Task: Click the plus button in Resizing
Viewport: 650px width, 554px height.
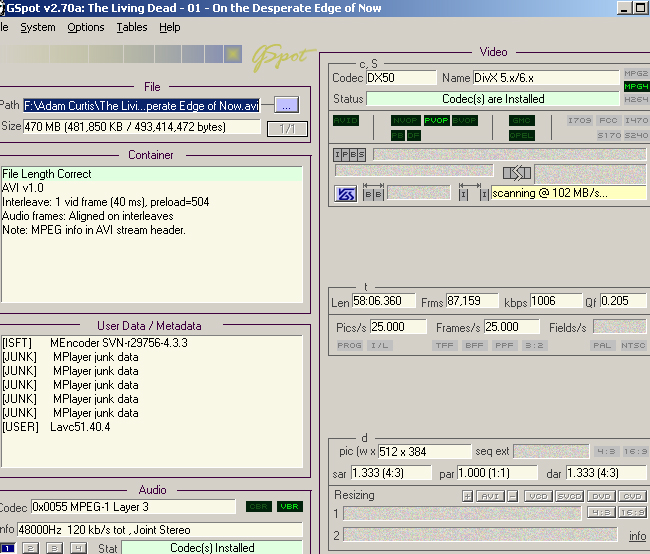Action: 467,496
